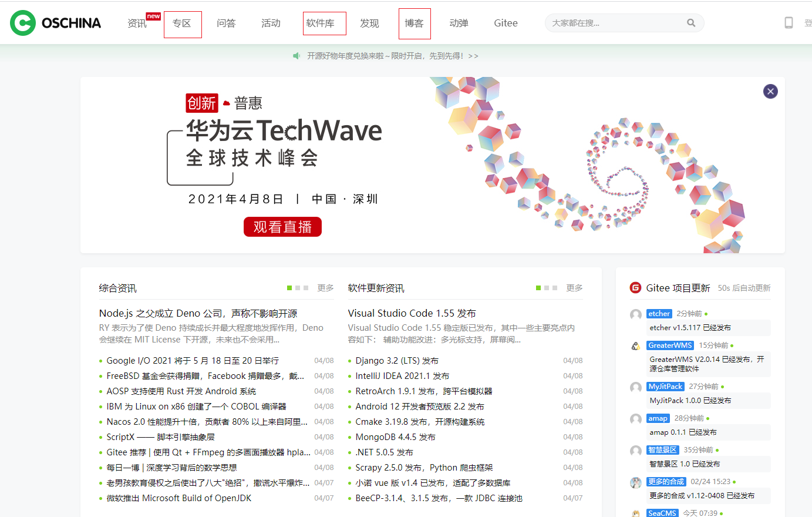Open the mobile phone icon in the header

[789, 23]
